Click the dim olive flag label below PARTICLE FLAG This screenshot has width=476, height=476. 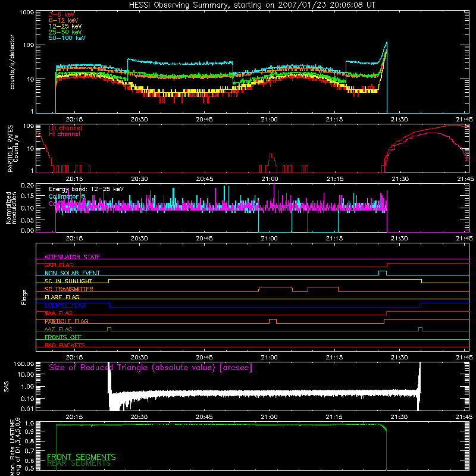click(58, 329)
